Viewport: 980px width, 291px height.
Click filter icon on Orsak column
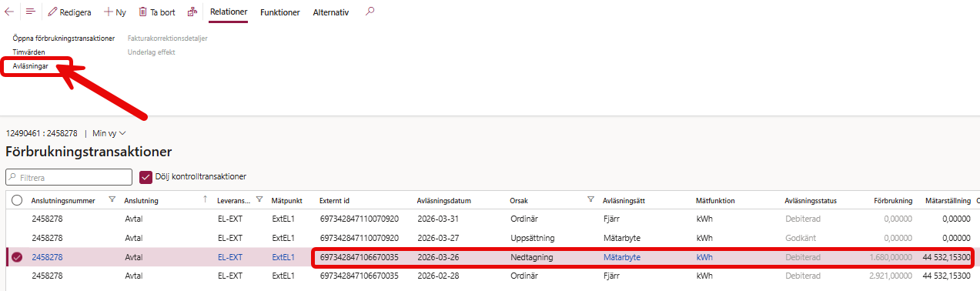point(590,200)
